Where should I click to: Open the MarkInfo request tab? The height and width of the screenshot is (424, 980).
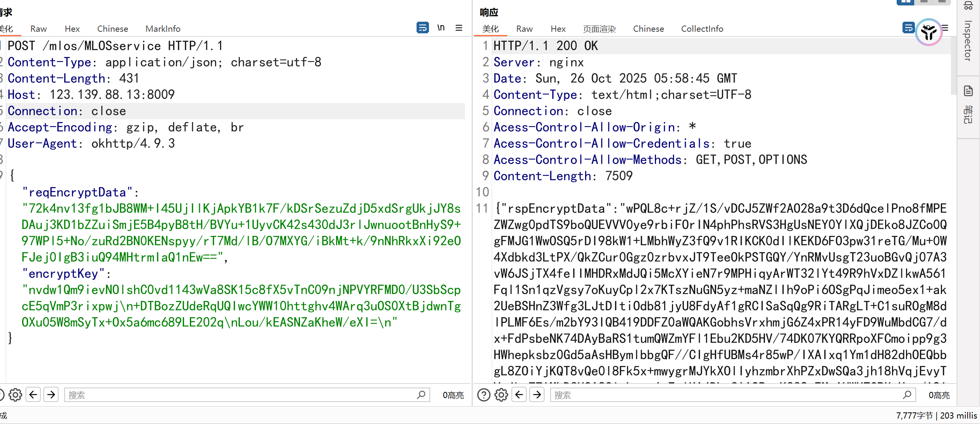point(163,29)
